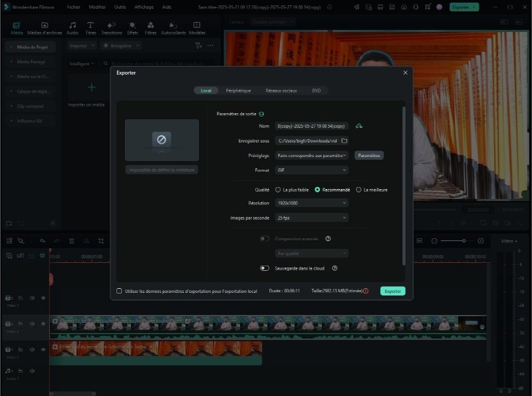Select Média Partagé in sidebar
The height and width of the screenshot is (396, 532).
pos(30,62)
